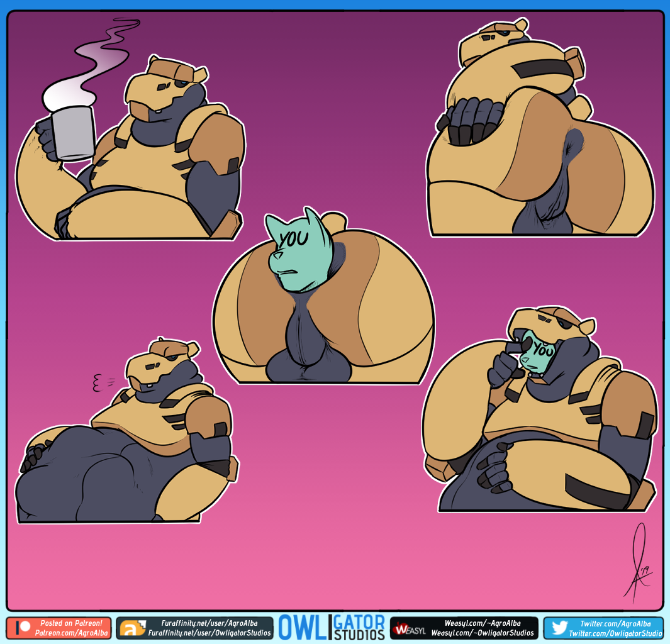Click the Owligator Studios center logo
The height and width of the screenshot is (644, 670).
pos(332,628)
